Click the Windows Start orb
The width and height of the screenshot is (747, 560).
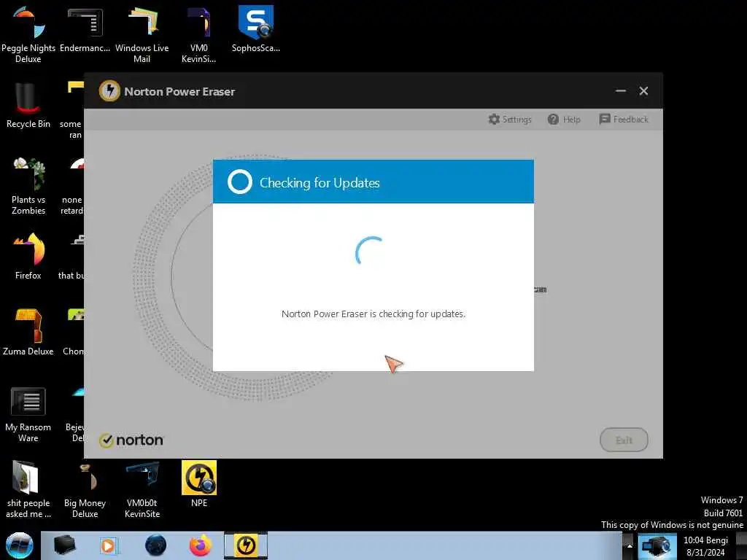[20, 545]
